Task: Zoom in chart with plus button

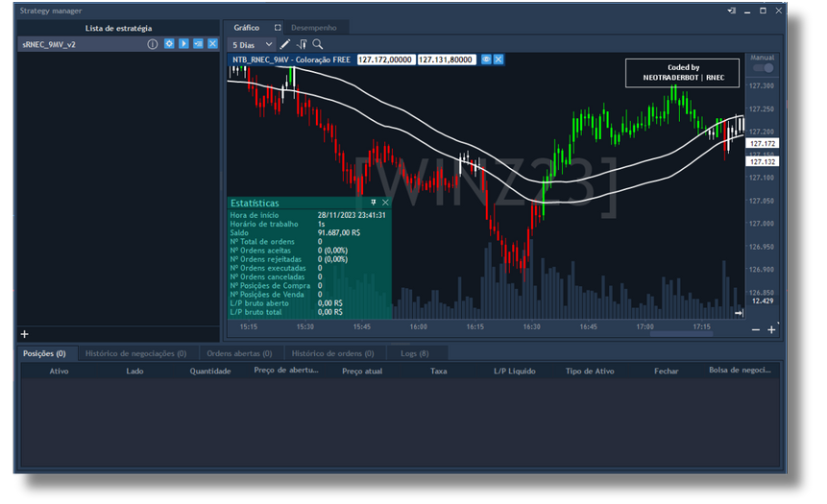Action: click(x=771, y=329)
